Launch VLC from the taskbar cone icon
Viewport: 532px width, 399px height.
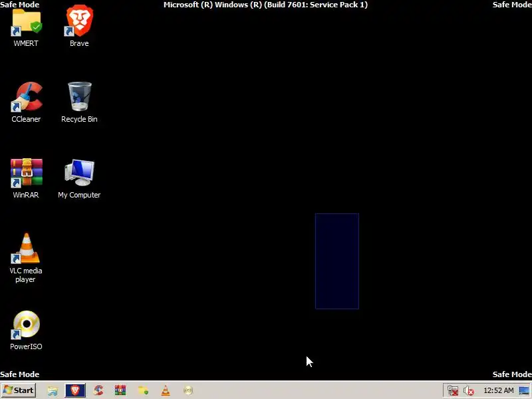click(166, 390)
